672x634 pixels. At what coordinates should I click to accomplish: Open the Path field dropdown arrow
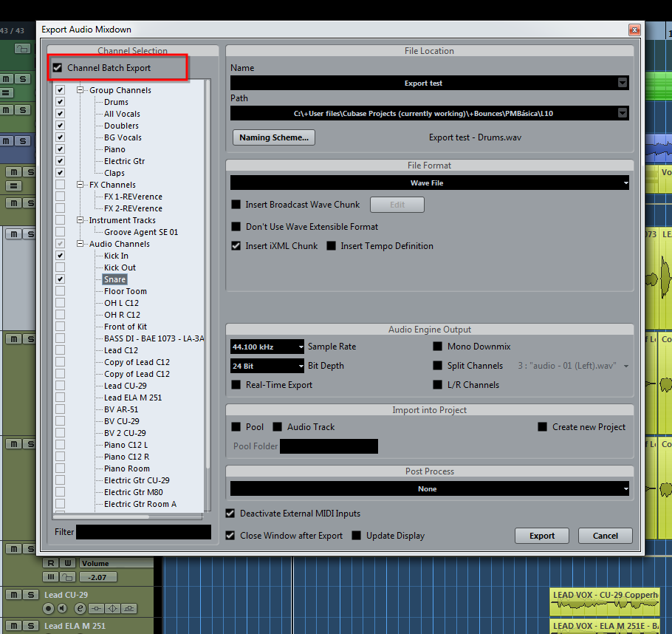(623, 113)
